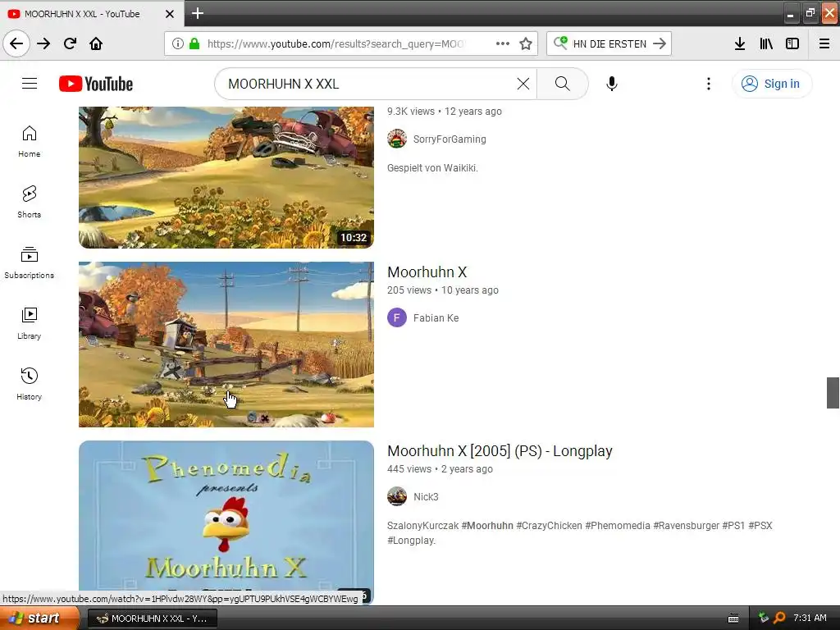The height and width of the screenshot is (630, 840).
Task: Reload the current page
Action: [71, 43]
